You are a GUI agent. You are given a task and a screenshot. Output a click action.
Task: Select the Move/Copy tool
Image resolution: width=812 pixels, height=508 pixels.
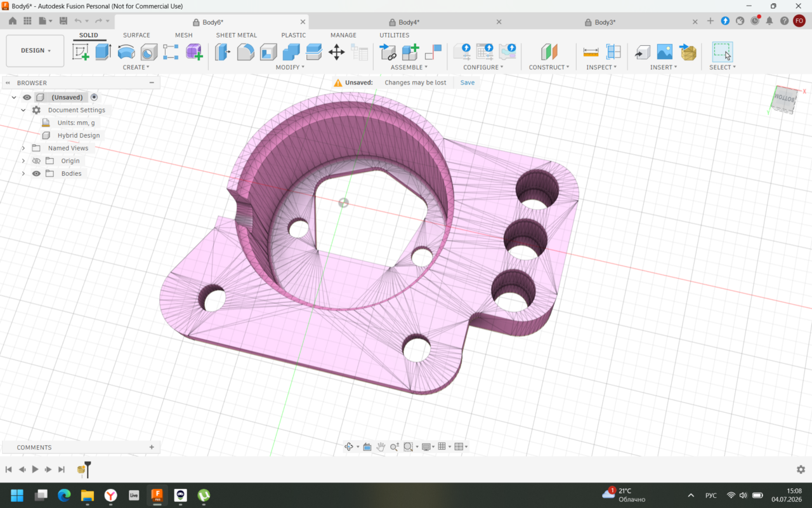(x=337, y=52)
